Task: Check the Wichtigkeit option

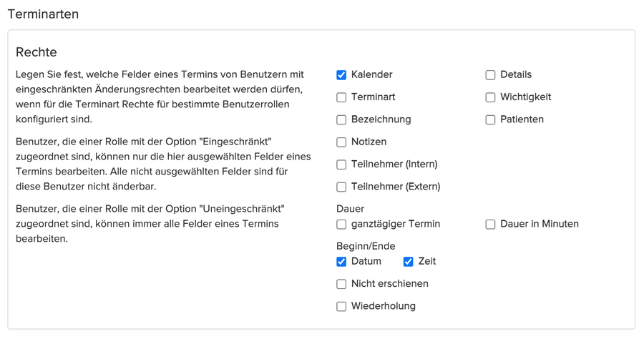Action: (x=490, y=97)
